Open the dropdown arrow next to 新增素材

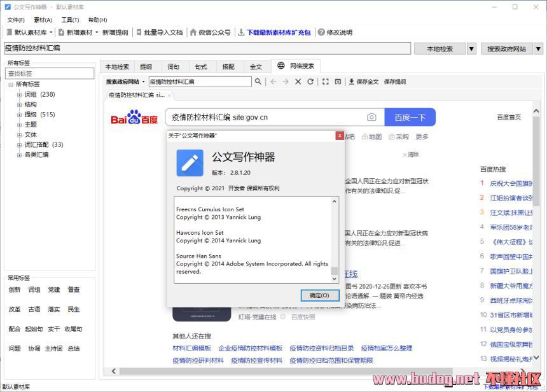coord(97,32)
